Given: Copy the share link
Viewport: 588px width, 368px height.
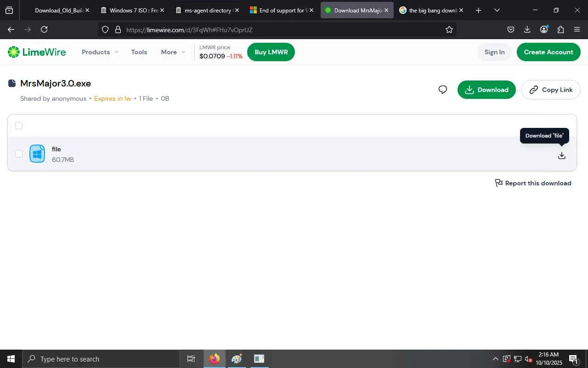Looking at the screenshot, I should [551, 90].
